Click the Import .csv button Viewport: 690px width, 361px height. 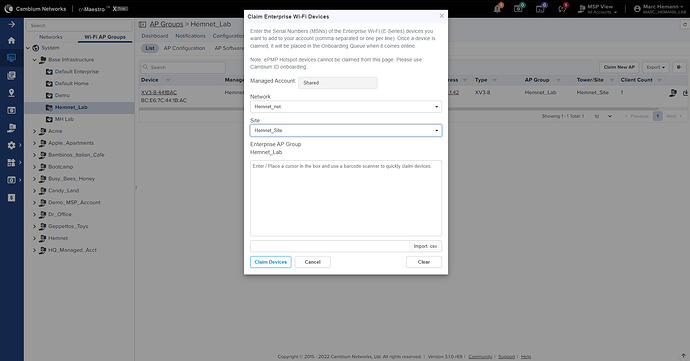coord(425,246)
